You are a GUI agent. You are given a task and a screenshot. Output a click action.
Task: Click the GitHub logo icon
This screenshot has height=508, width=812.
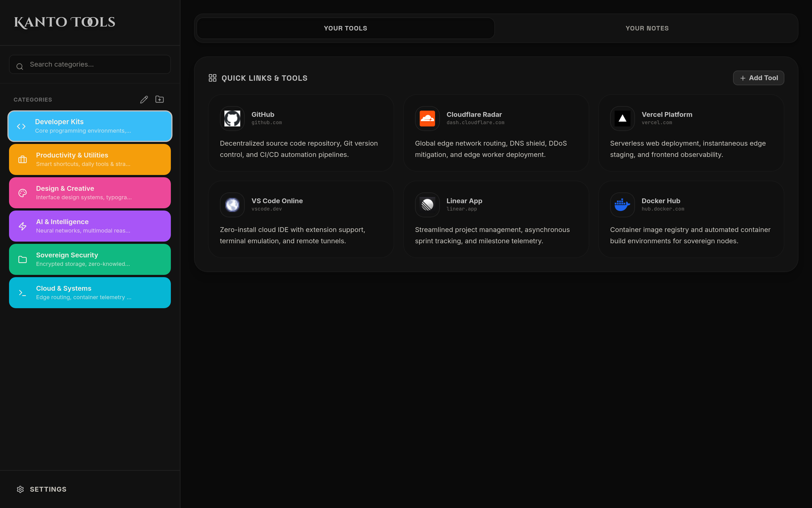(x=232, y=118)
